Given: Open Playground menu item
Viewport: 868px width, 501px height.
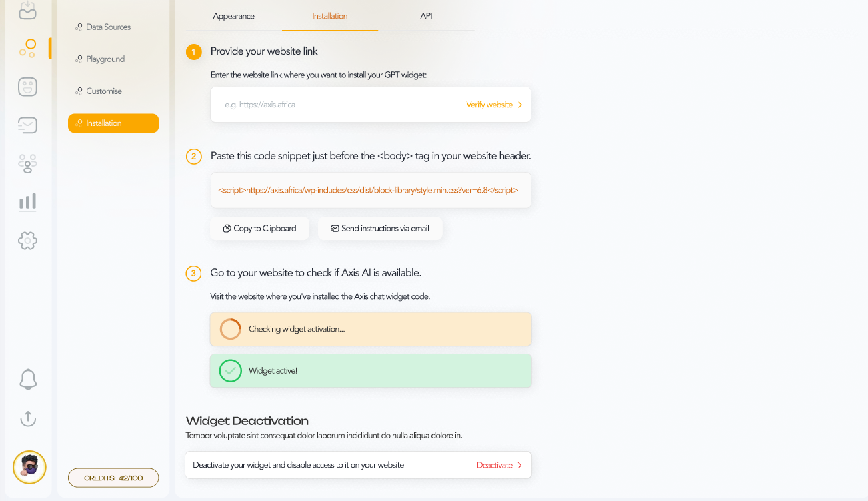Looking at the screenshot, I should (x=105, y=59).
